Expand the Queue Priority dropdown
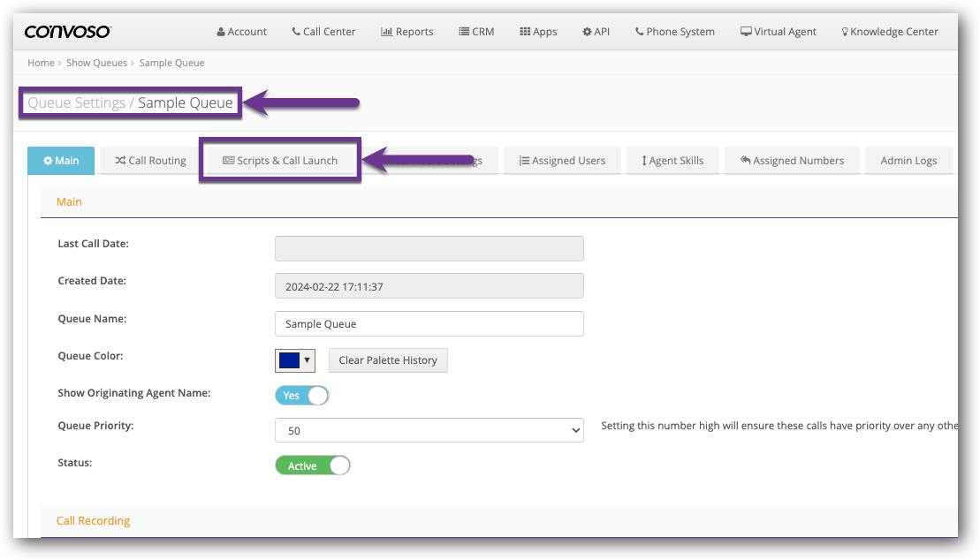 point(429,430)
